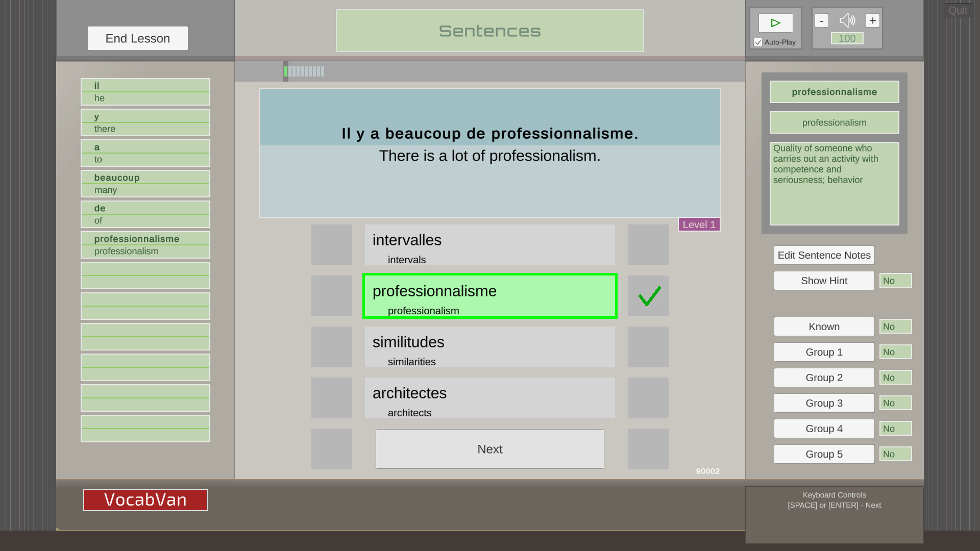Click the green checkmark correct answer icon
The height and width of the screenshot is (551, 980).
648,296
